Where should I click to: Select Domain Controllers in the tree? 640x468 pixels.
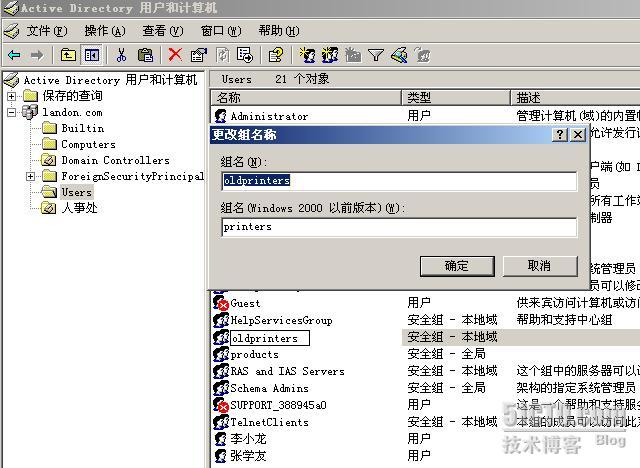(x=115, y=160)
